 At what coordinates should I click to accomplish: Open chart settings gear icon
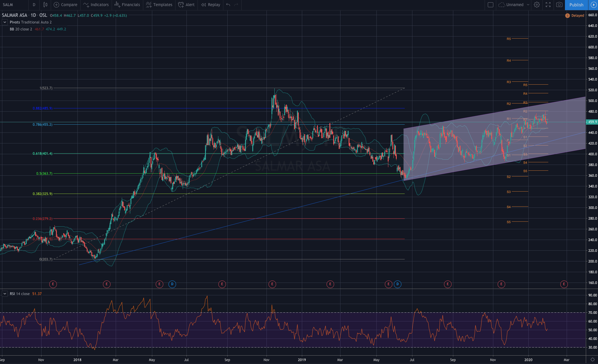click(537, 5)
